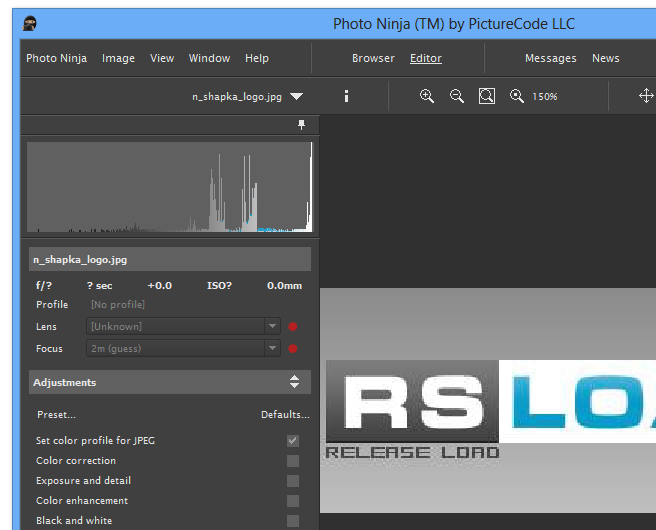Enable the Exposure and detail checkbox
This screenshot has width=656, height=530.
click(x=293, y=481)
